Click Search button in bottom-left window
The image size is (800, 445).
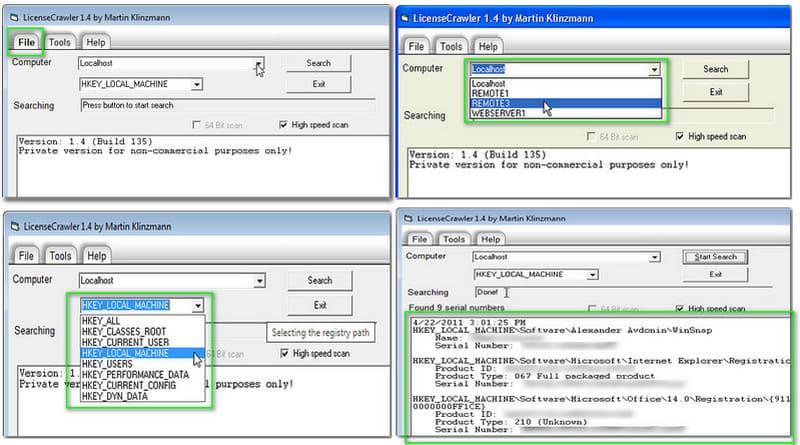pyautogui.click(x=319, y=281)
